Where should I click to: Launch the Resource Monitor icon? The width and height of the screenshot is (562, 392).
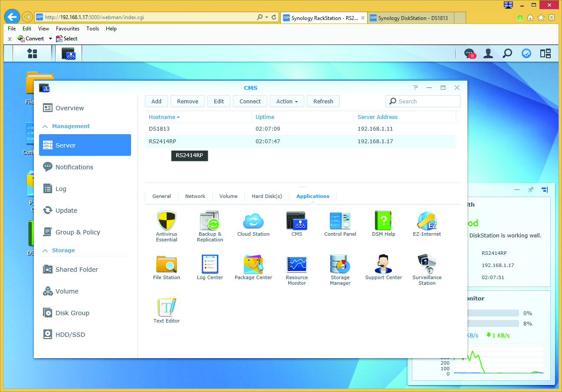coord(297,264)
